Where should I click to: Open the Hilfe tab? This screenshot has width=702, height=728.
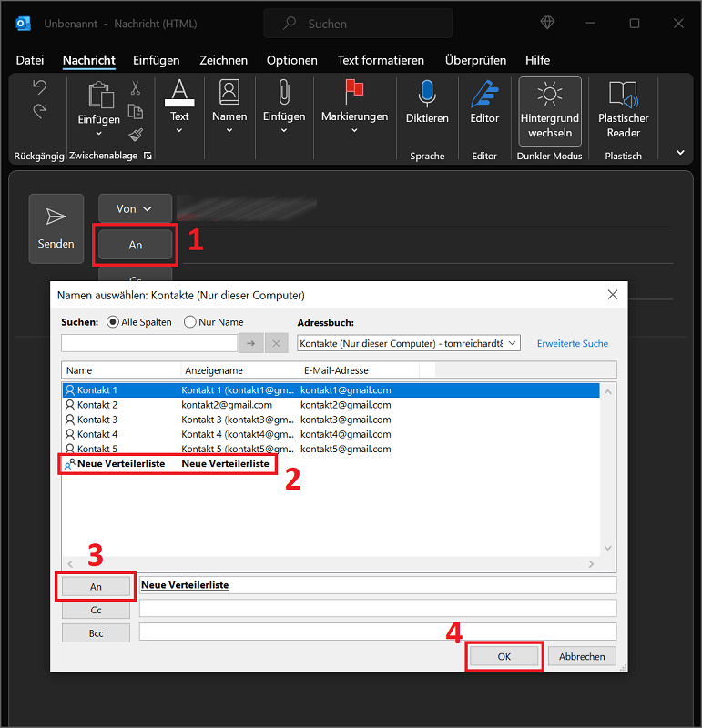pyautogui.click(x=537, y=60)
